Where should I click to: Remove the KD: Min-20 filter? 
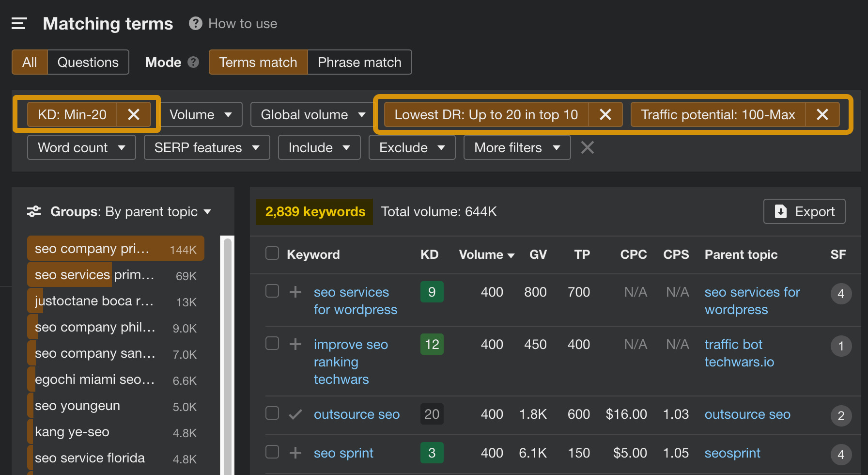(134, 114)
